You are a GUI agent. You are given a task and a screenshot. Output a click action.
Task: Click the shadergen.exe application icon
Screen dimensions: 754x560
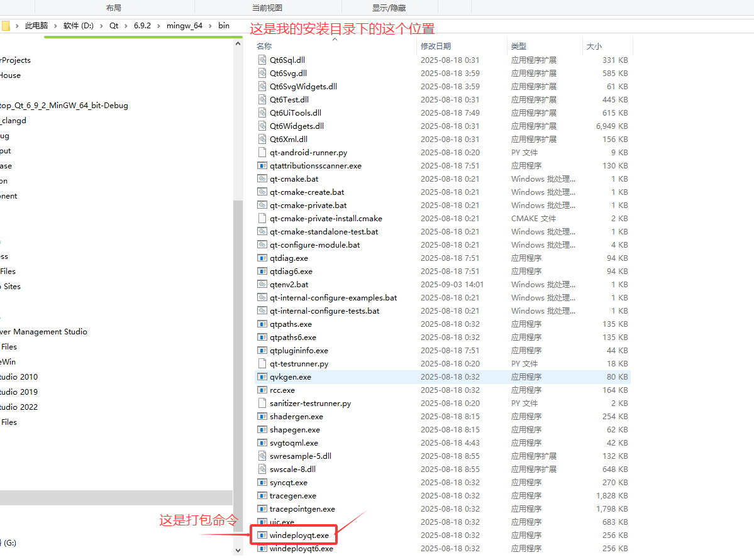click(262, 416)
